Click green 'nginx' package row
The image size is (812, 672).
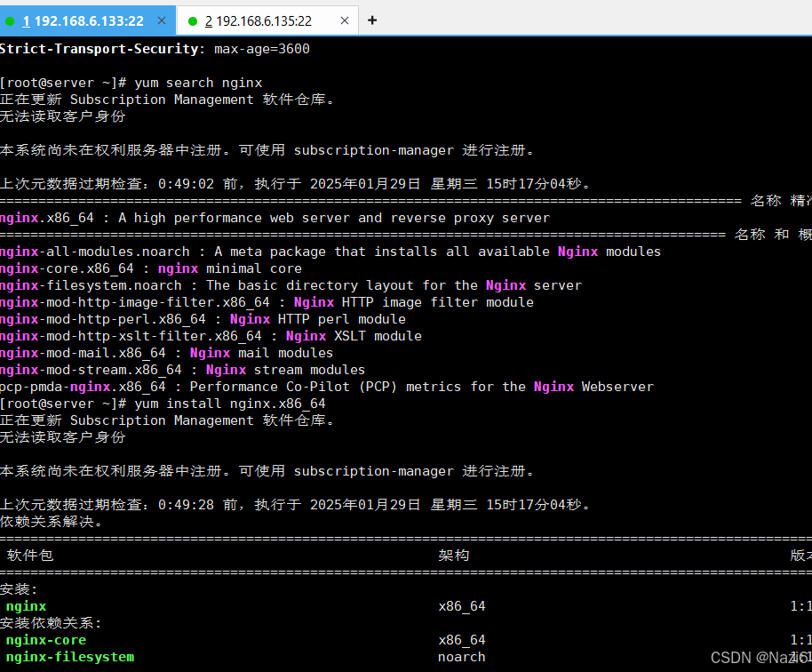26,606
